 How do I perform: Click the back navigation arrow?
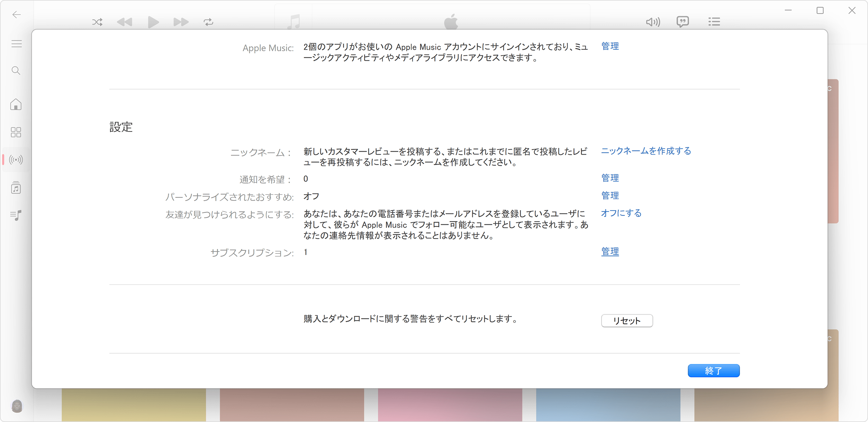(x=16, y=15)
